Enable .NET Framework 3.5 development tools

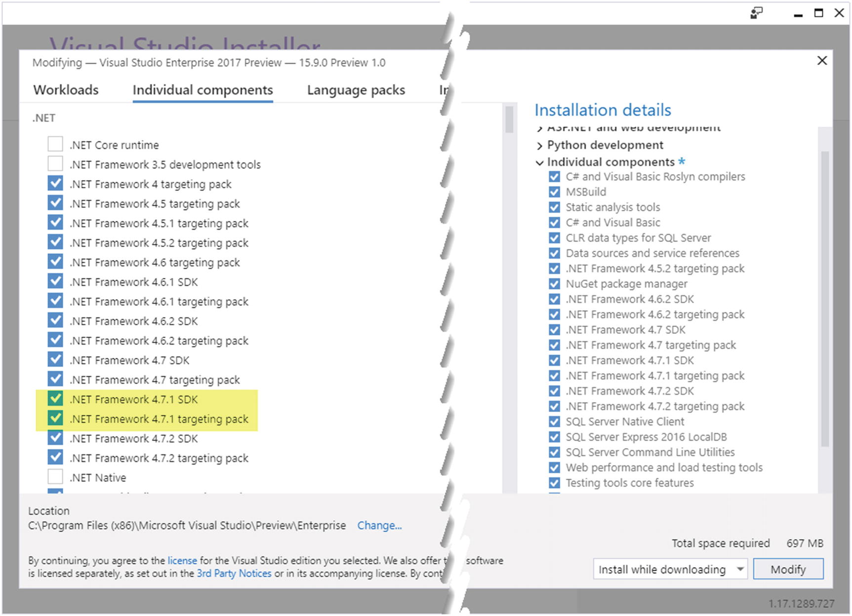(55, 163)
